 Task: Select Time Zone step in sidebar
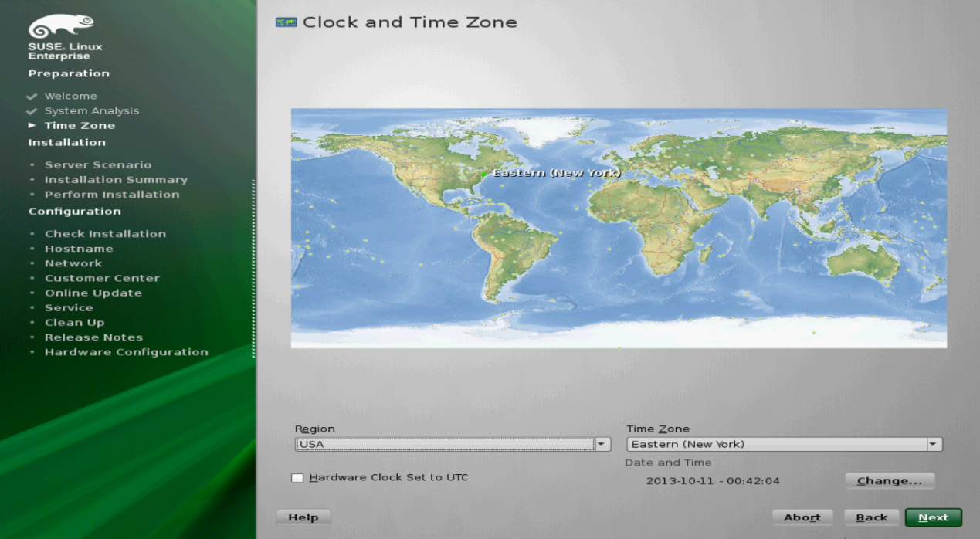[80, 125]
